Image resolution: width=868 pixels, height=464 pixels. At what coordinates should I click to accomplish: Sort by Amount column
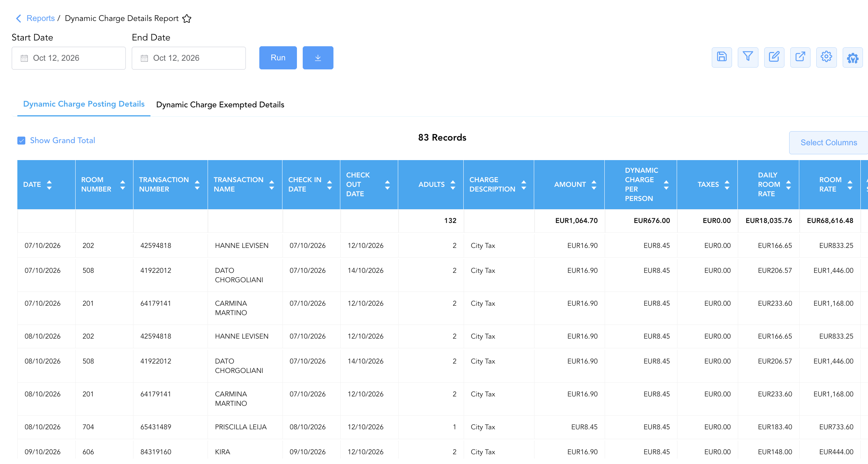tap(594, 185)
